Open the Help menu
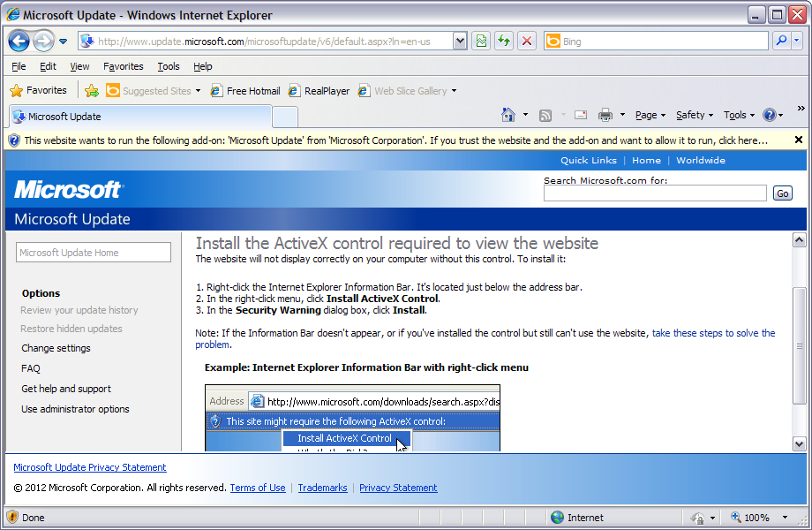The height and width of the screenshot is (530, 812). 202,66
